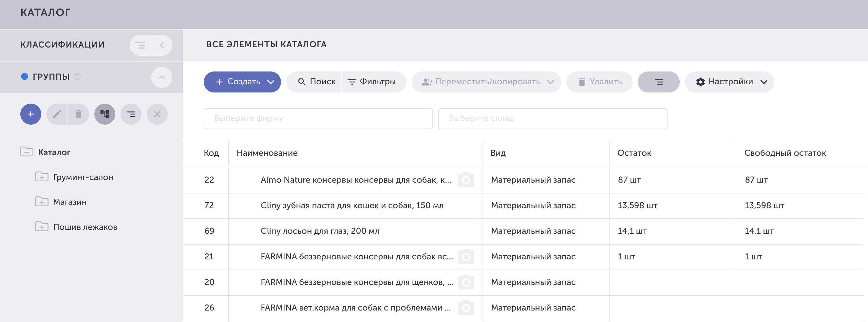Click the help question mark near Группы
868x322 pixels.
(77, 76)
